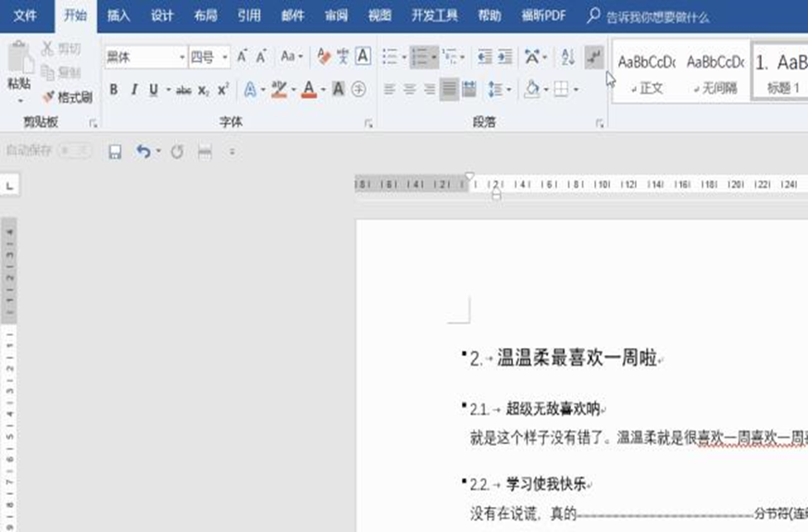Image resolution: width=808 pixels, height=532 pixels.
Task: Open the font size dropdown (四号)
Action: click(x=224, y=57)
